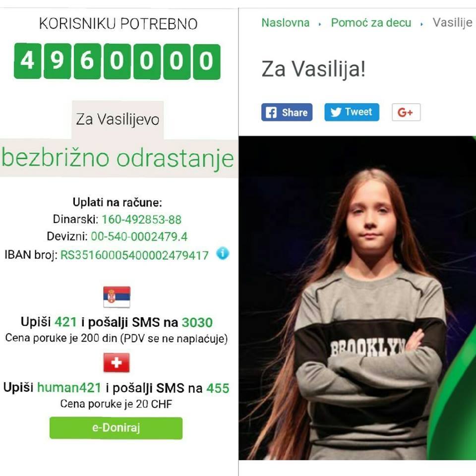The width and height of the screenshot is (476, 476).
Task: Click the green e-Doniraj button
Action: tap(116, 428)
